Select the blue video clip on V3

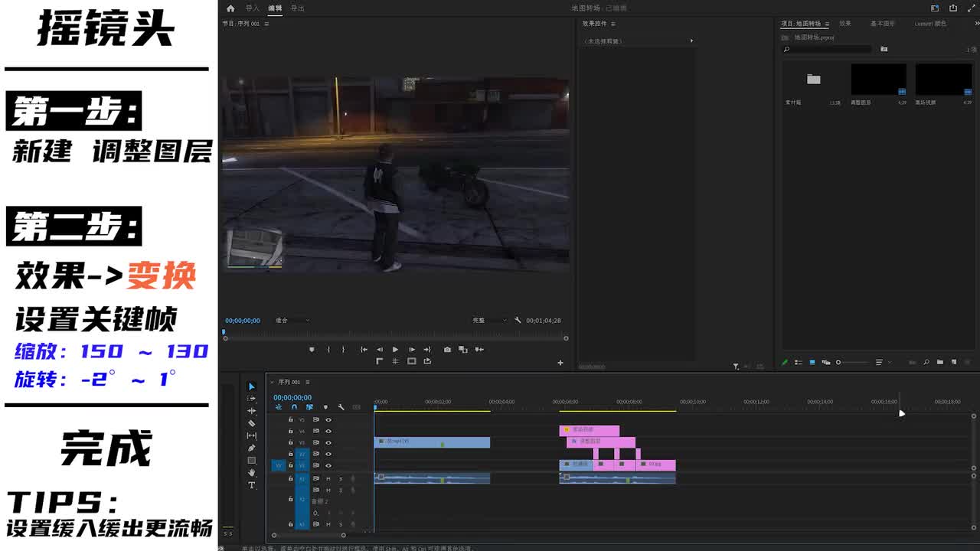[x=432, y=442]
